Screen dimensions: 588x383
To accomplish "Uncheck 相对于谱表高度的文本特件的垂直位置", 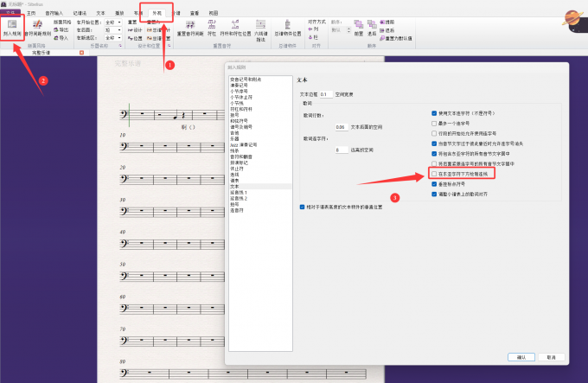I will [x=301, y=207].
